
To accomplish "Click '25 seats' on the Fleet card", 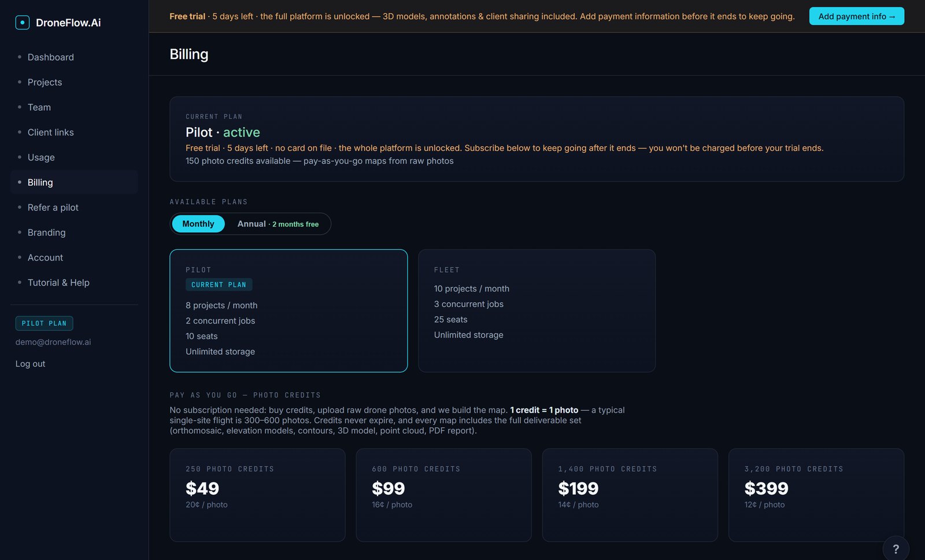I will pyautogui.click(x=451, y=320).
